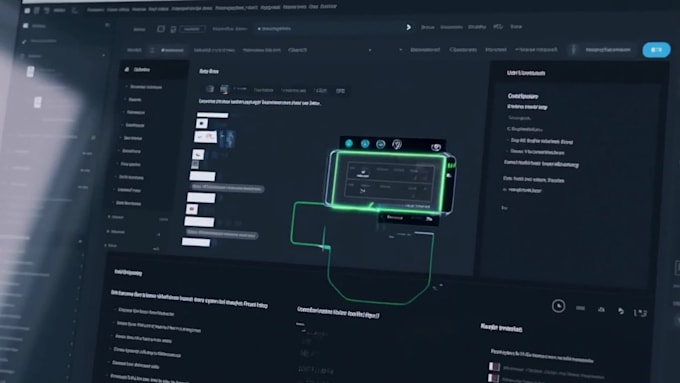The width and height of the screenshot is (680, 383).
Task: Click the heart-shaped icon at the green panel's top-right
Action: 436,147
